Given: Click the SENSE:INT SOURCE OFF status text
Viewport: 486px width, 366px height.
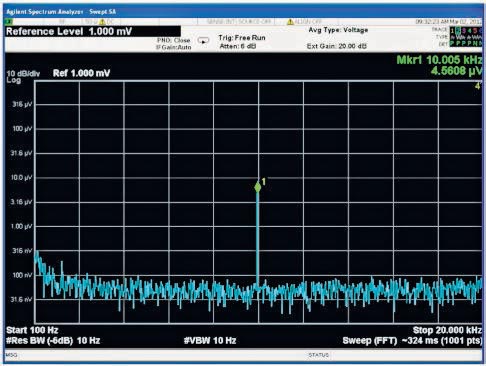Looking at the screenshot, I should tap(239, 22).
